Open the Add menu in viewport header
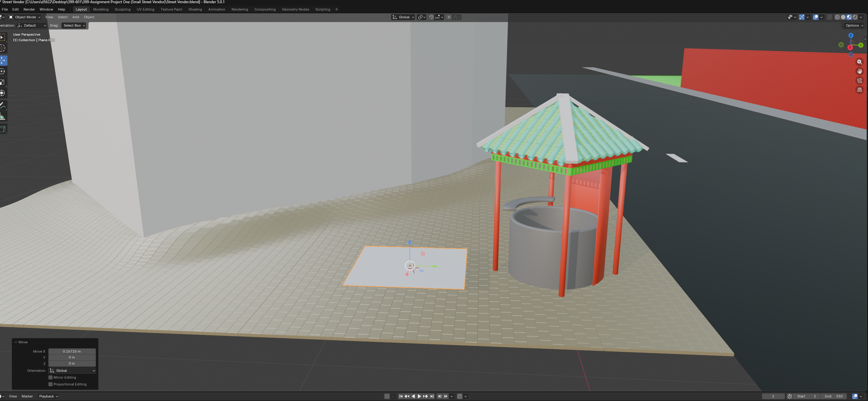868x401 pixels. pyautogui.click(x=76, y=17)
